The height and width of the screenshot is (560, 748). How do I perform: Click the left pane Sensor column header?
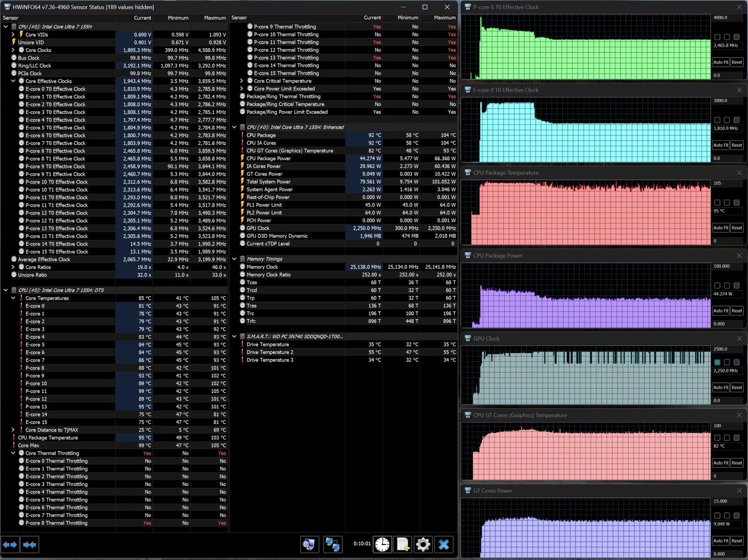coord(58,18)
